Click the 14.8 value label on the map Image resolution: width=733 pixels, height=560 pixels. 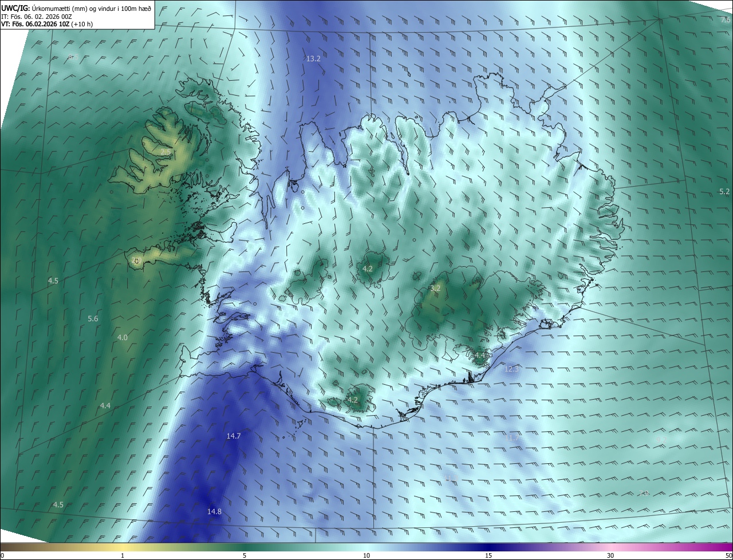click(214, 511)
